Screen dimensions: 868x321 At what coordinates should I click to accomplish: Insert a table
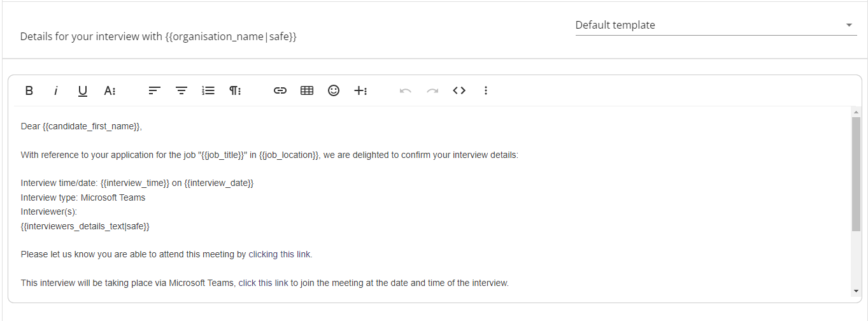click(307, 90)
